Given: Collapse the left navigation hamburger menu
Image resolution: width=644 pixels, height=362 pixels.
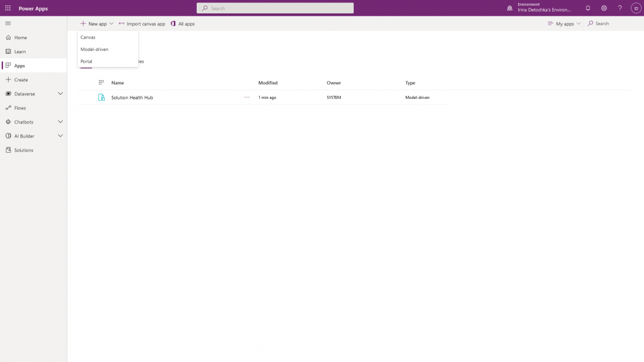Looking at the screenshot, I should click(8, 23).
